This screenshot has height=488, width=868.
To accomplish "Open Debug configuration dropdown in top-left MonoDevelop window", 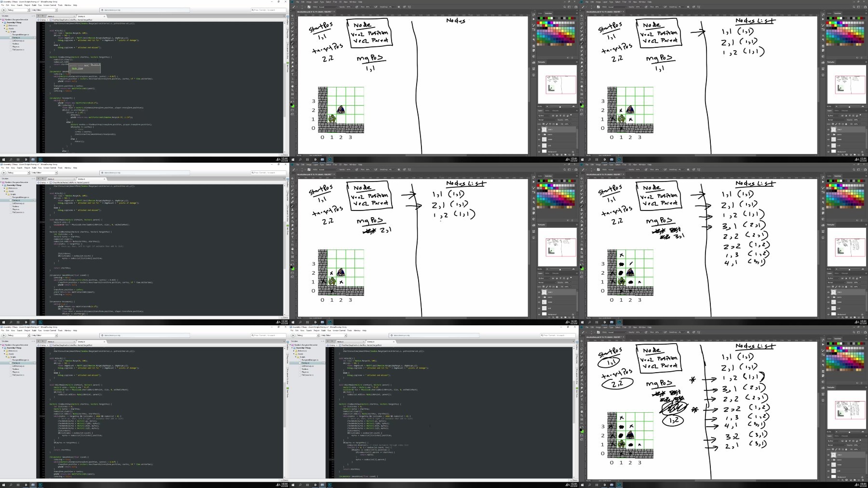I will click(x=18, y=10).
